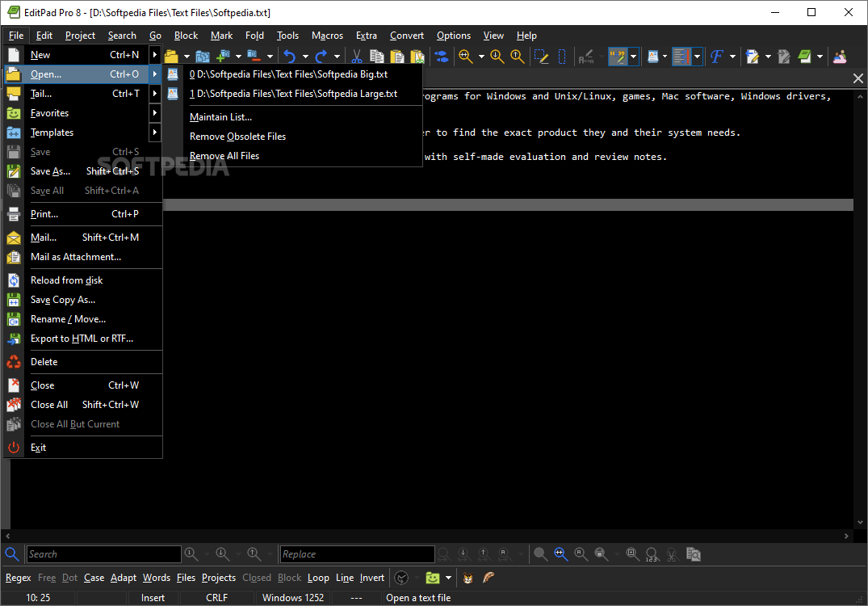868x606 pixels.
Task: Click the first magnifier search icon in main toolbar
Action: point(466,56)
